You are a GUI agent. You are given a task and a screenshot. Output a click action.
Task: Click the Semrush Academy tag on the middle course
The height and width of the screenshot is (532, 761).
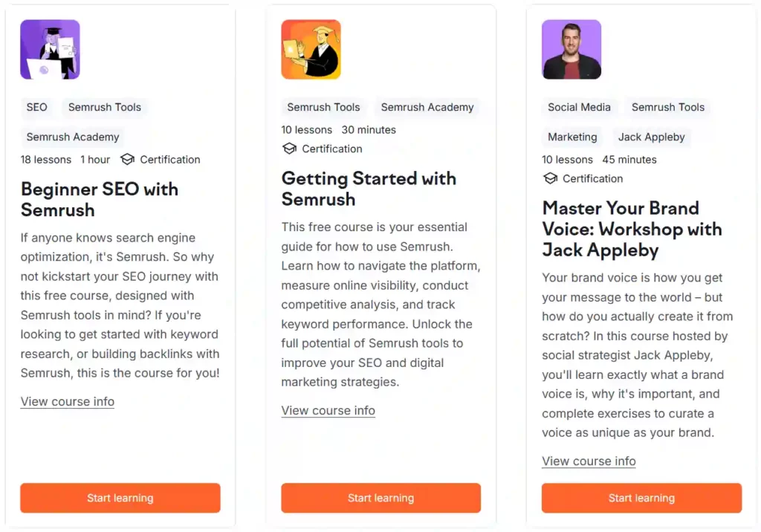(427, 107)
